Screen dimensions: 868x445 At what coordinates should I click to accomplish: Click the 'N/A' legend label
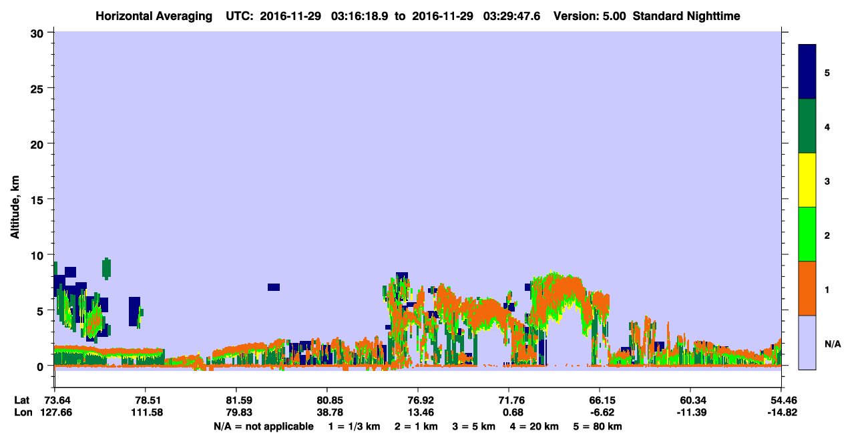pyautogui.click(x=832, y=344)
